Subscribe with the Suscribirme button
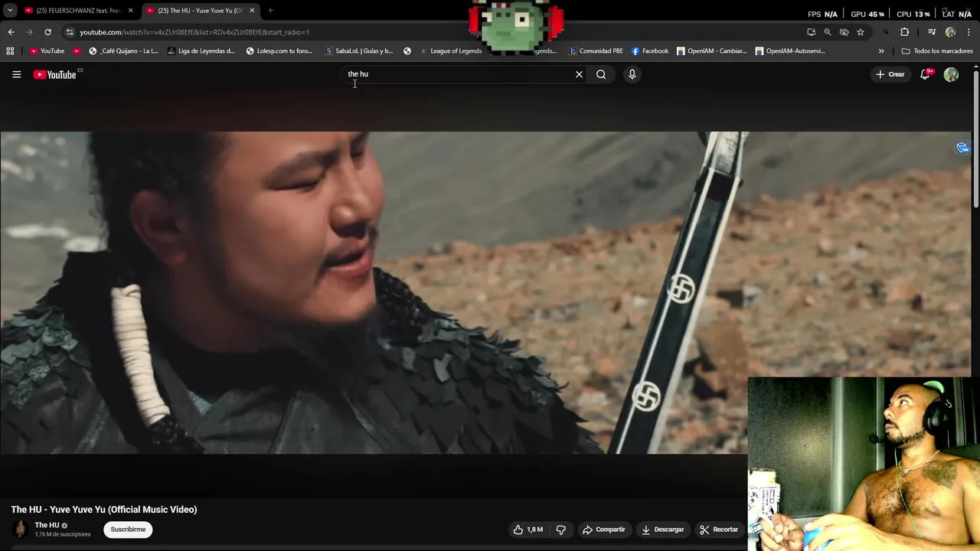The width and height of the screenshot is (980, 551). tap(128, 530)
